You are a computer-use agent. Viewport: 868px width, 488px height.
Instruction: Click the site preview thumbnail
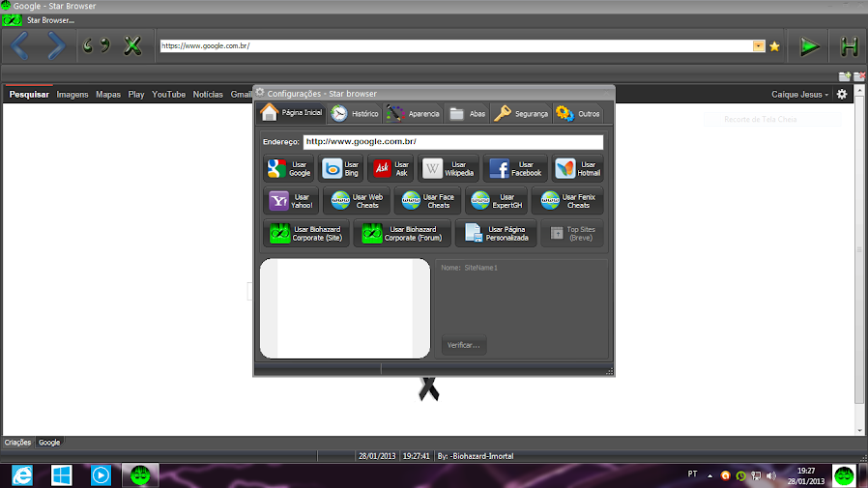[345, 308]
